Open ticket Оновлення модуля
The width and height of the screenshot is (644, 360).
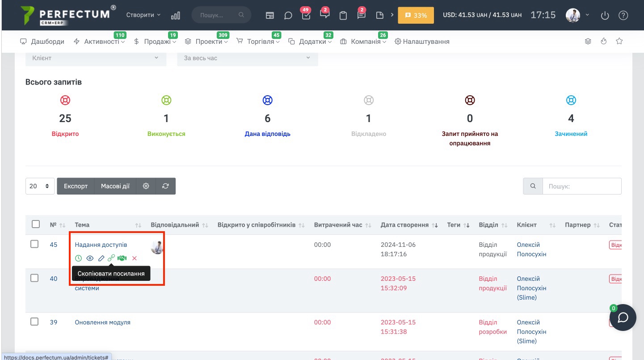[x=103, y=322]
